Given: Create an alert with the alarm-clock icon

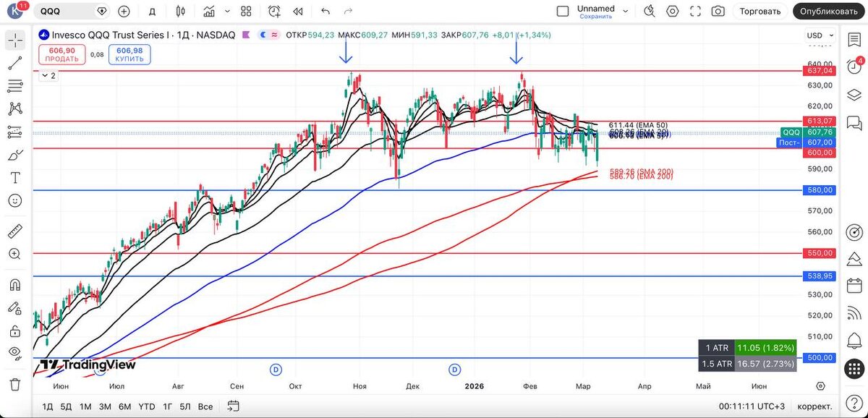Looking at the screenshot, I should [x=274, y=11].
